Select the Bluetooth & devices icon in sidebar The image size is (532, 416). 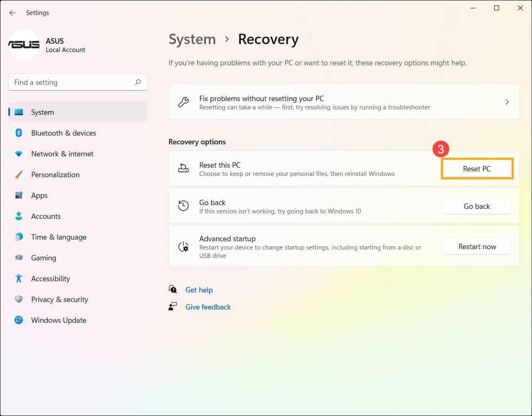(x=19, y=133)
